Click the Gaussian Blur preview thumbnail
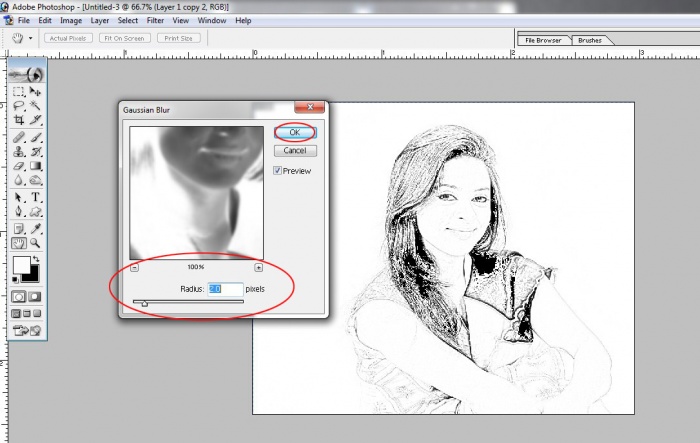The width and height of the screenshot is (700, 443). [196, 192]
